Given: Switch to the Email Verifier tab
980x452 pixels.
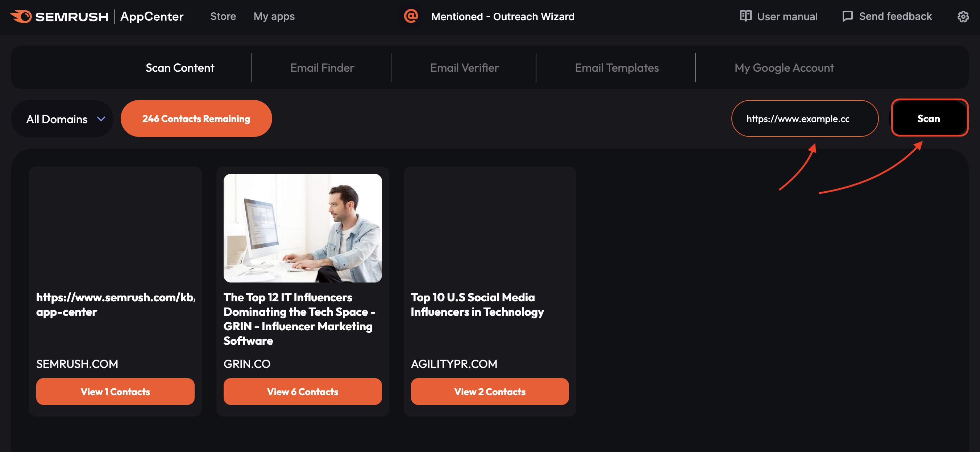Looking at the screenshot, I should [x=464, y=67].
